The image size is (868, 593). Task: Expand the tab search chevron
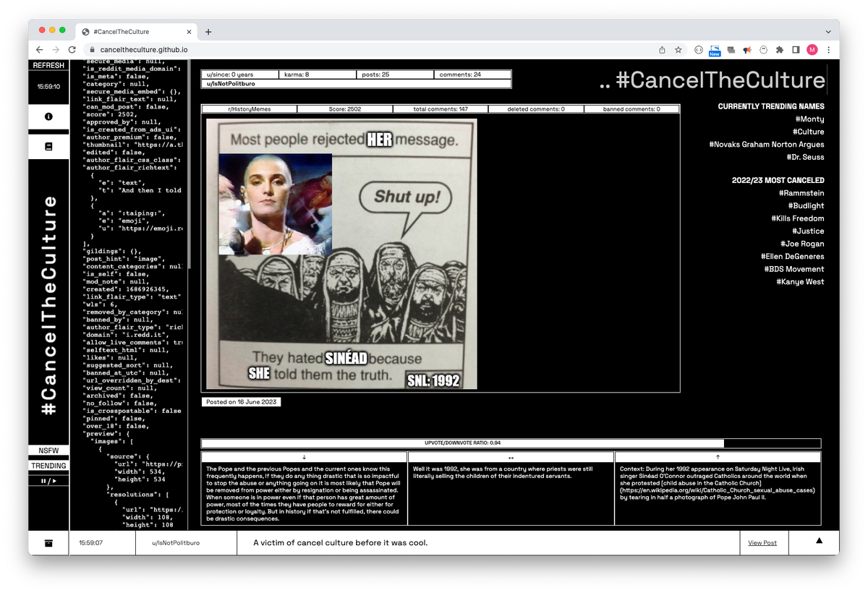[x=828, y=32]
